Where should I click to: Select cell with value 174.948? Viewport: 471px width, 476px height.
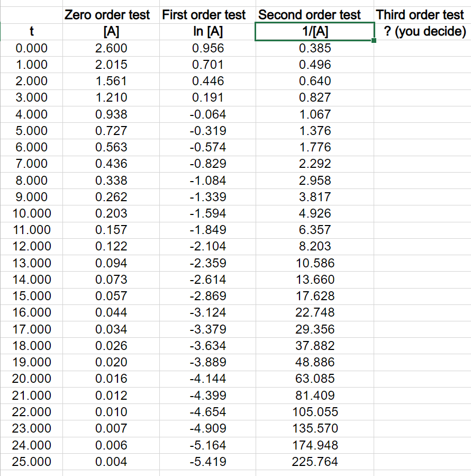coord(315,445)
